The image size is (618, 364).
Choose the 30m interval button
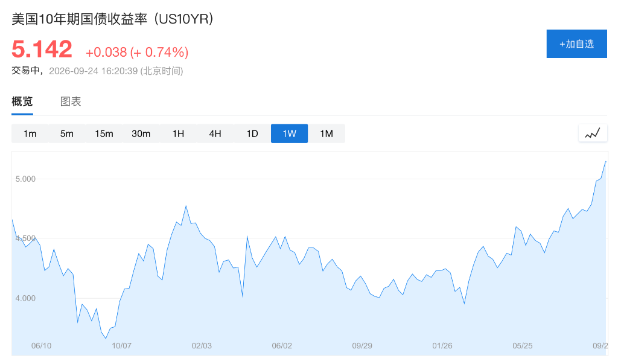click(x=141, y=133)
